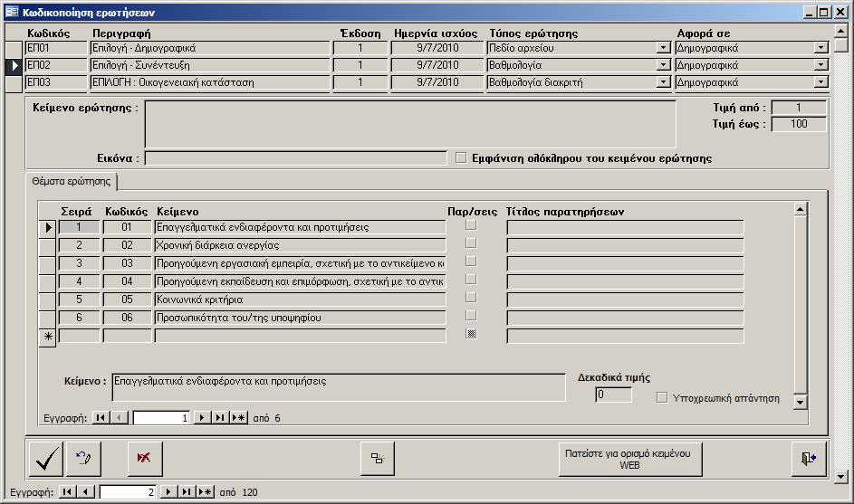Click the 'Προσωπικότητα του/της υποψηφίου' text cell

pyautogui.click(x=300, y=318)
